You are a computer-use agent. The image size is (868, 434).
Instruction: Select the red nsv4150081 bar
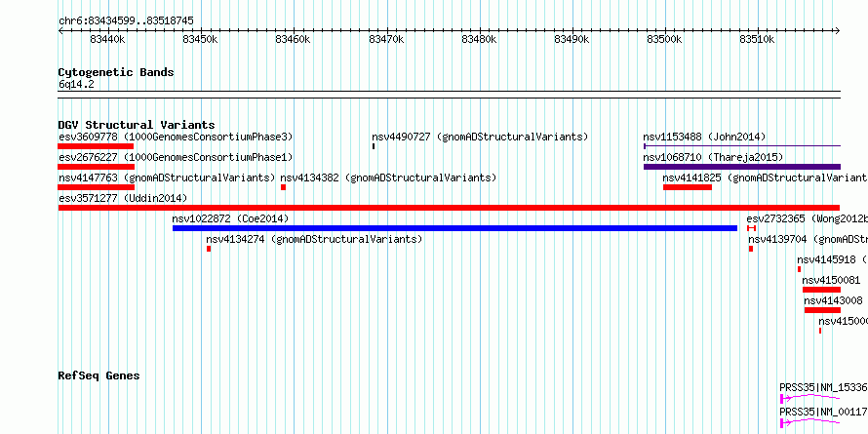[x=821, y=290]
